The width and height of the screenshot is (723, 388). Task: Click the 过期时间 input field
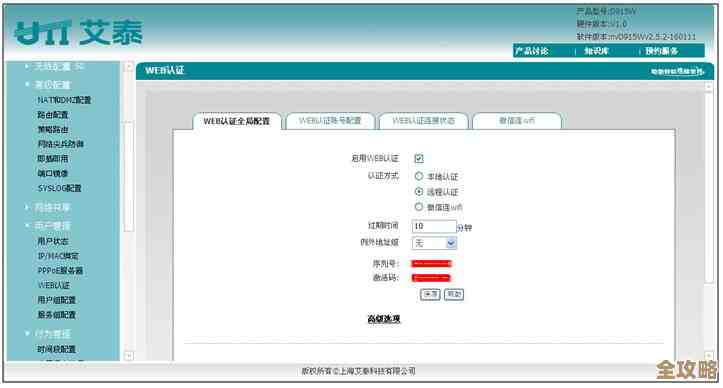click(x=434, y=226)
